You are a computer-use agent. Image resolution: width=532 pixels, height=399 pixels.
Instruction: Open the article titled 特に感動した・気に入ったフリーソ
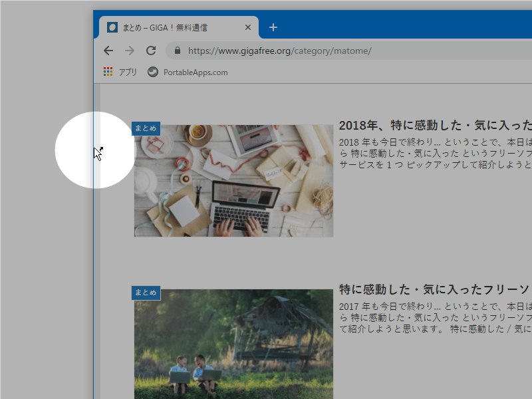(x=436, y=290)
